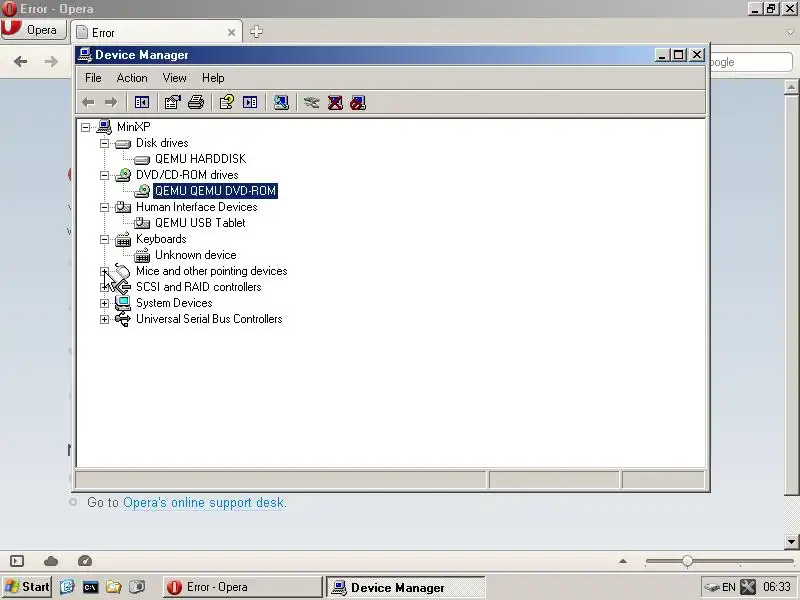Open the File menu

coord(93,78)
